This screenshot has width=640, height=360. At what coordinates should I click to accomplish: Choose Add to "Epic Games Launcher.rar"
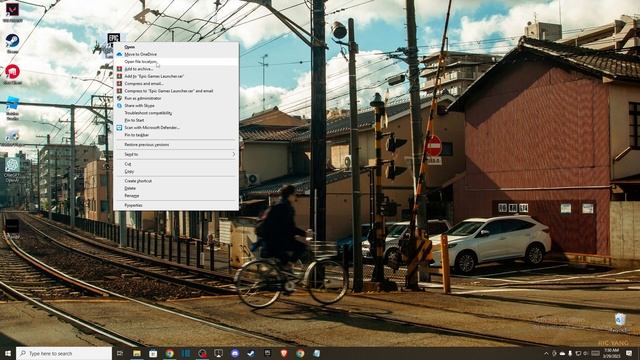(x=176, y=76)
